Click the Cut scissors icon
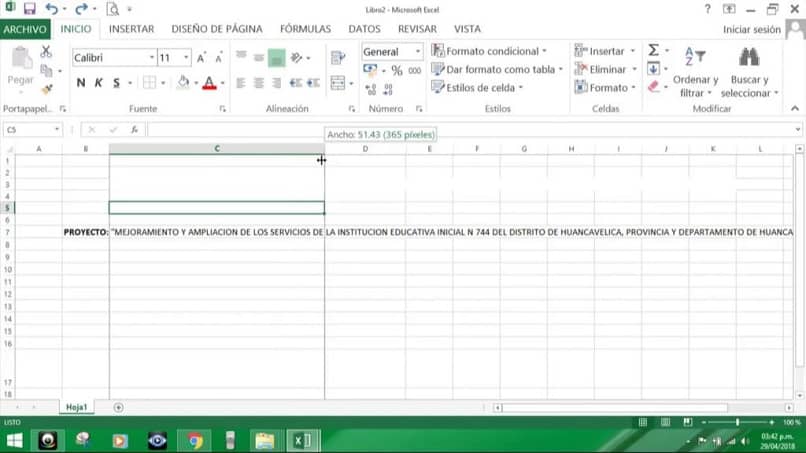This screenshot has width=806, height=453. click(46, 51)
